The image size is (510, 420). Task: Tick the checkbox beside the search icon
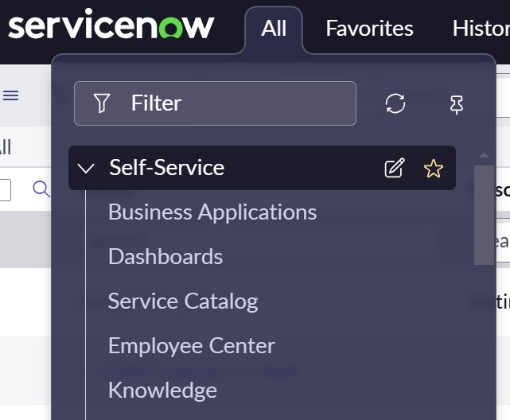click(4, 189)
